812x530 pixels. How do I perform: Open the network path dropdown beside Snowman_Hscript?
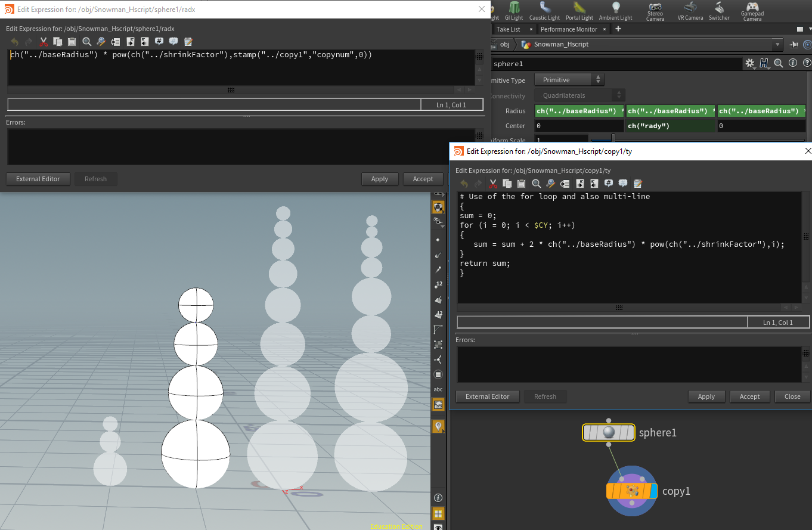tap(779, 44)
